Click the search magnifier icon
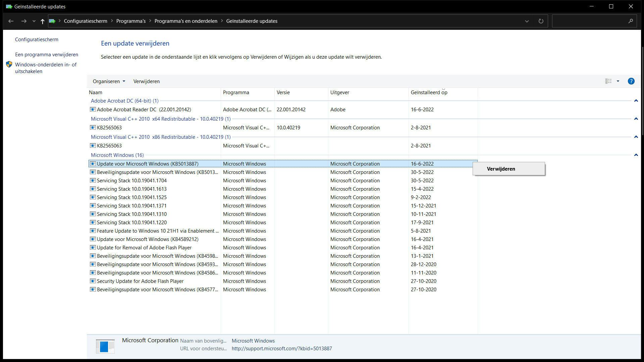 click(x=631, y=21)
